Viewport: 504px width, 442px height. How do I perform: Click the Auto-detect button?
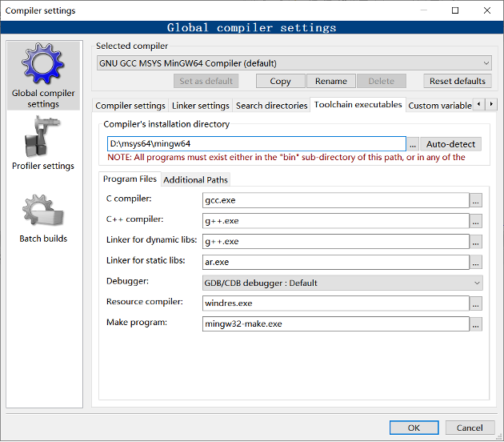click(450, 144)
